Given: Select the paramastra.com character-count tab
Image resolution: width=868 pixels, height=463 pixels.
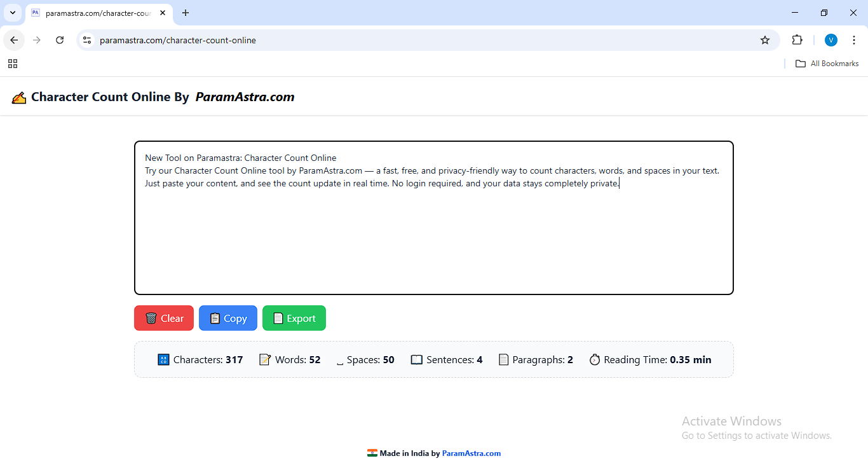Looking at the screenshot, I should 98,13.
